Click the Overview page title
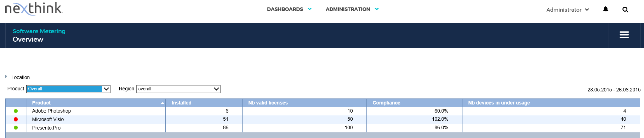 click(28, 40)
